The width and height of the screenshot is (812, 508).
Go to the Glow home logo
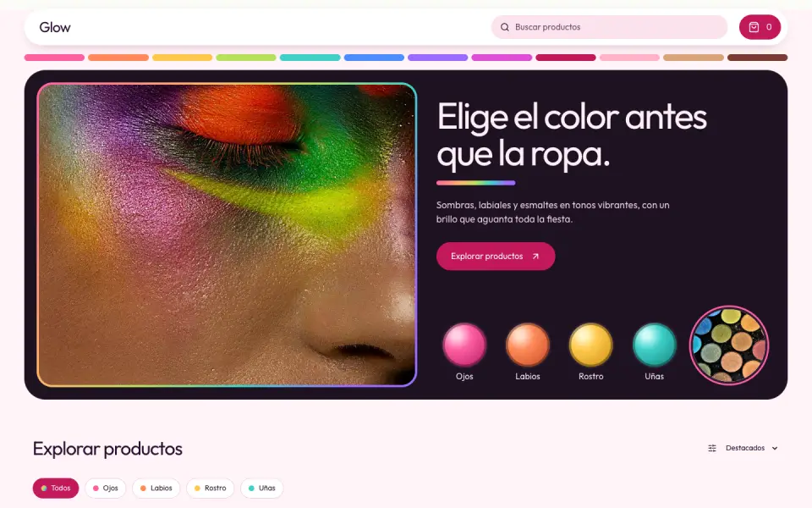pos(55,27)
